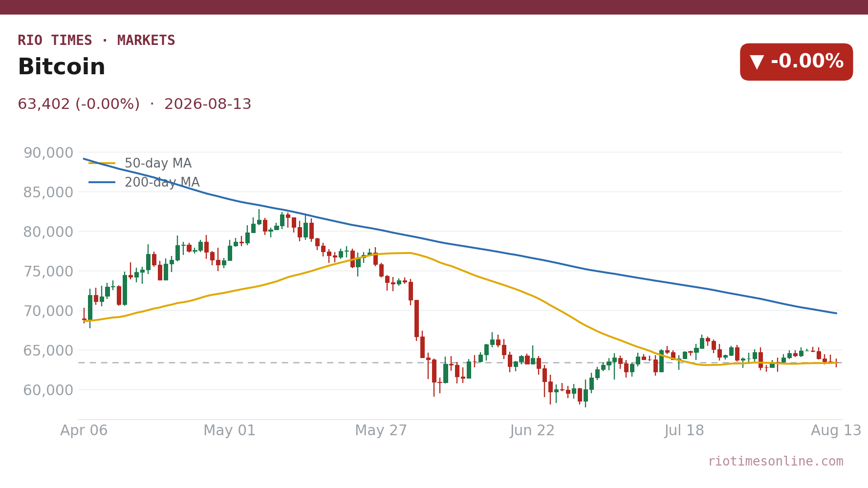Click the RIO TIMES · MARKETS header

[x=96, y=41]
